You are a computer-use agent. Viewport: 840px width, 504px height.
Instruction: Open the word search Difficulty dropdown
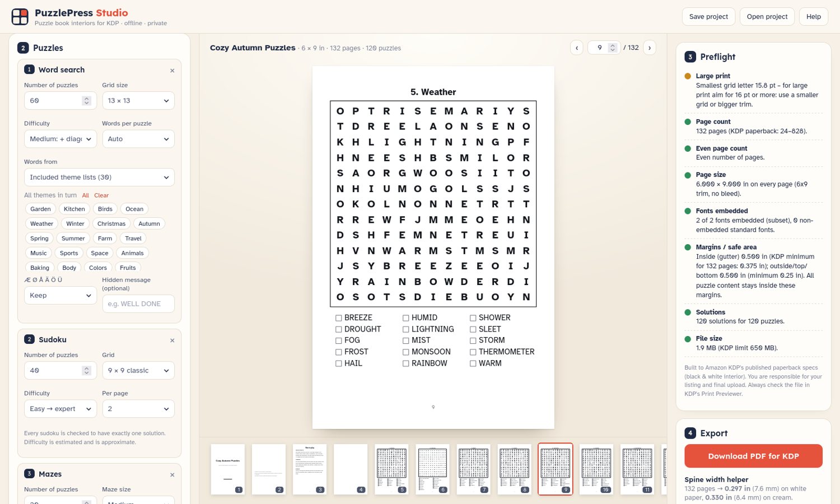pyautogui.click(x=60, y=139)
